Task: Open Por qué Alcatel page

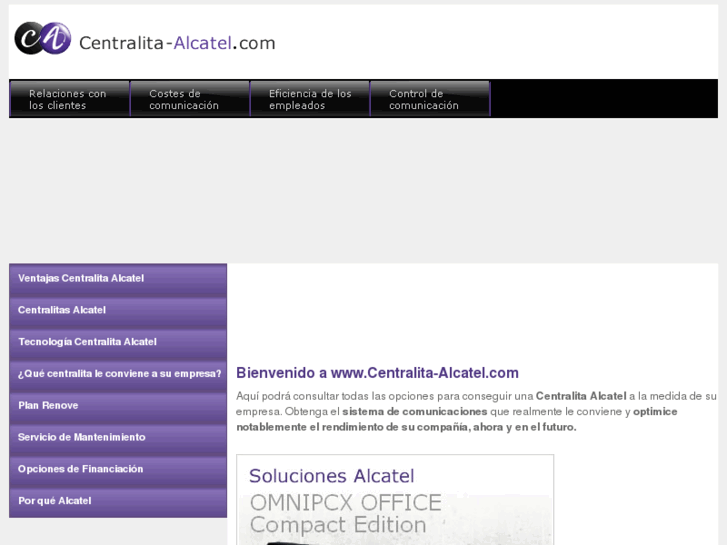Action: (x=118, y=502)
